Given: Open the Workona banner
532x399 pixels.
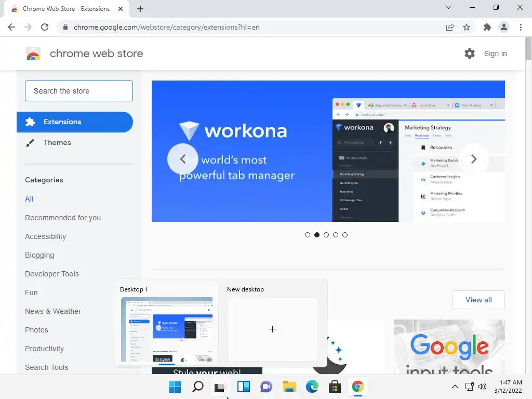Looking at the screenshot, I should click(x=328, y=151).
